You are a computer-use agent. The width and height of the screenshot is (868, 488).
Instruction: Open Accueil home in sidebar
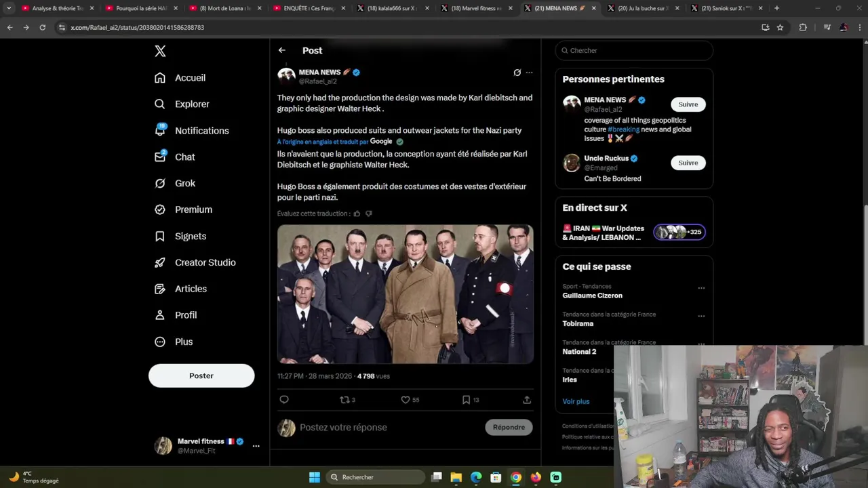pyautogui.click(x=180, y=78)
